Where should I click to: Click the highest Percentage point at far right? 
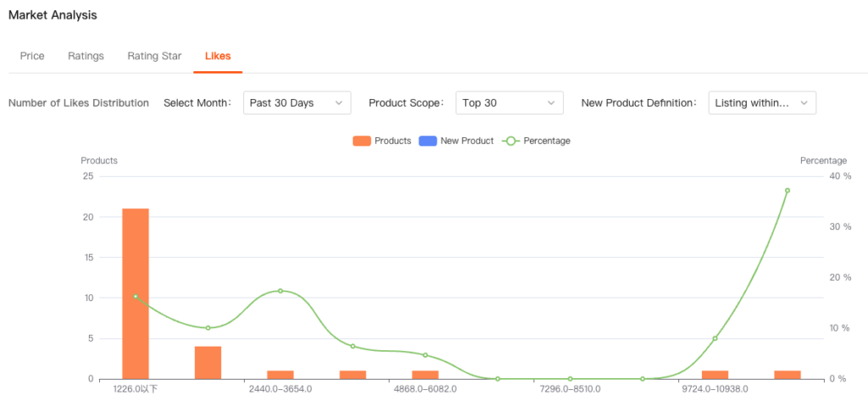tap(787, 191)
